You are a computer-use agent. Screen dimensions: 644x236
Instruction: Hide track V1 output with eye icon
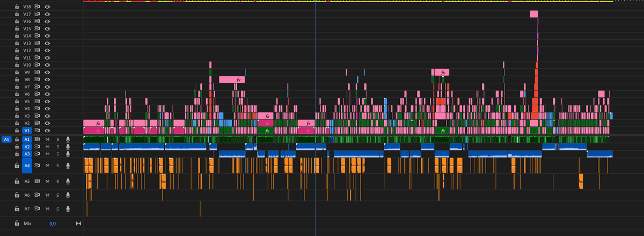(47, 131)
